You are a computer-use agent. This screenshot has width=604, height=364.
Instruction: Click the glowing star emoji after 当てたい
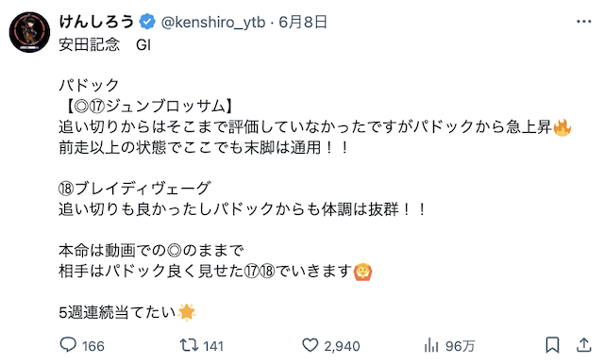coord(187,312)
